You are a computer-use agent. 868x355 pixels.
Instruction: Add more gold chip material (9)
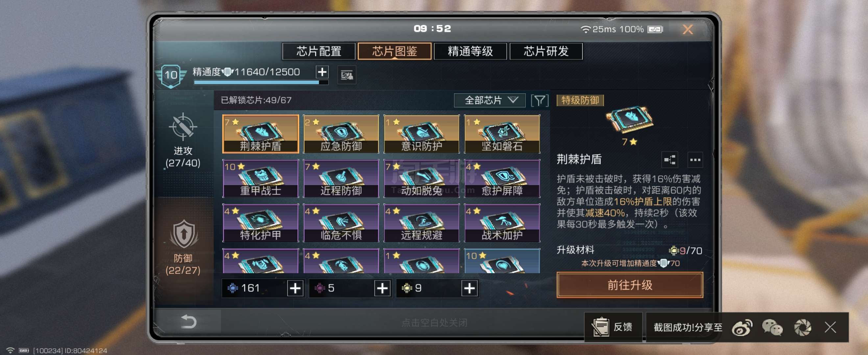click(470, 288)
